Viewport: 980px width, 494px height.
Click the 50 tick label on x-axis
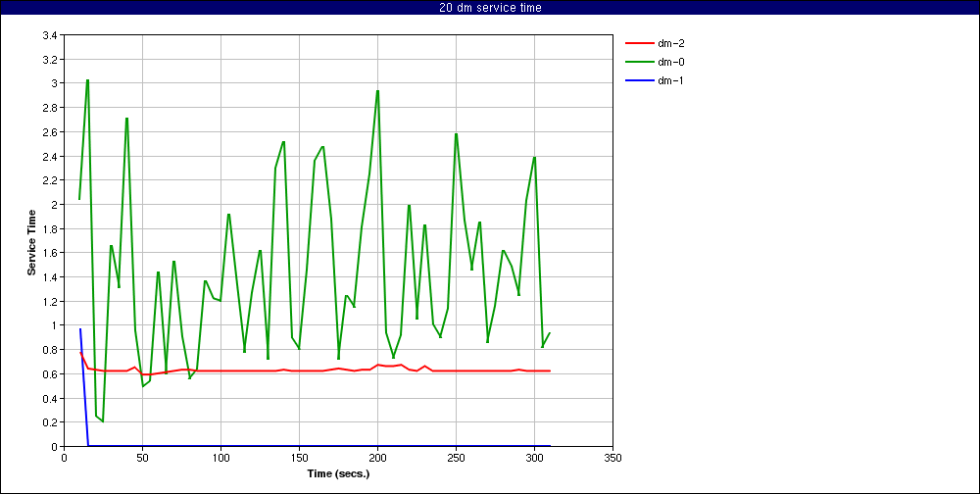tap(142, 458)
